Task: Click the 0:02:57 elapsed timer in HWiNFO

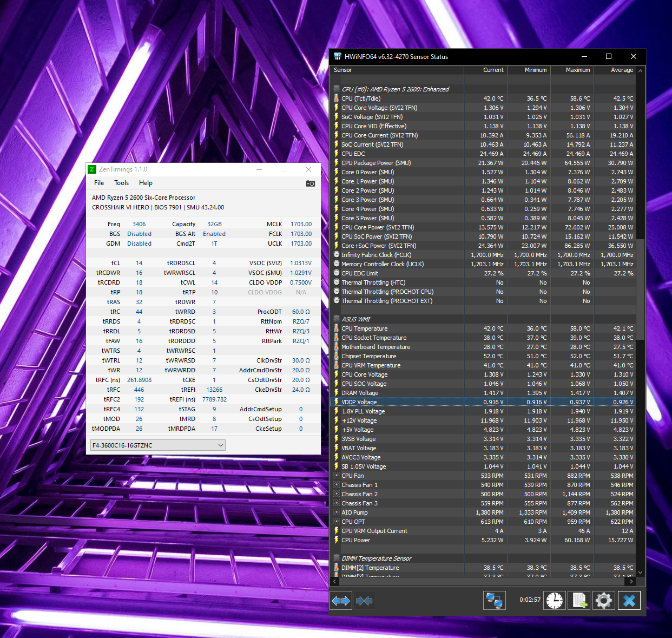Action: (x=530, y=600)
